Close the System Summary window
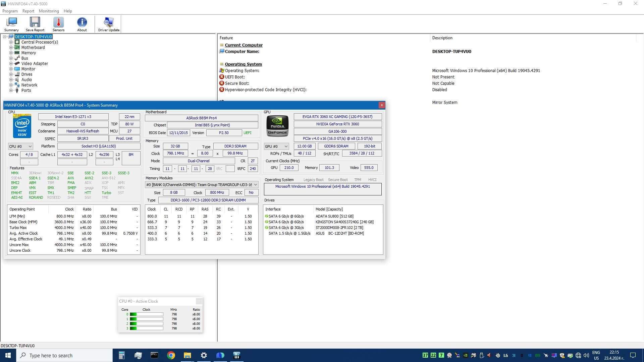644x362 pixels. click(381, 105)
